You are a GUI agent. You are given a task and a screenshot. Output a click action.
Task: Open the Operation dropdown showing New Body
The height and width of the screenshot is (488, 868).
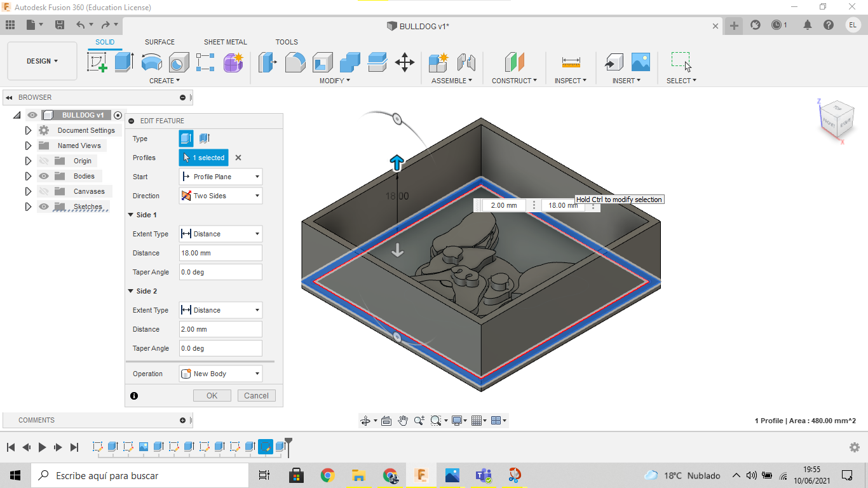click(220, 374)
